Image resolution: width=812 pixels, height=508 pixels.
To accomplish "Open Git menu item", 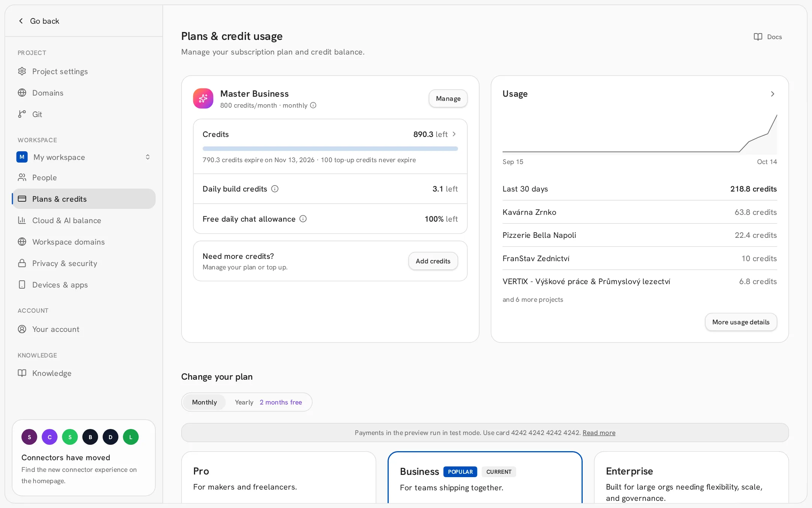I will pos(83,114).
